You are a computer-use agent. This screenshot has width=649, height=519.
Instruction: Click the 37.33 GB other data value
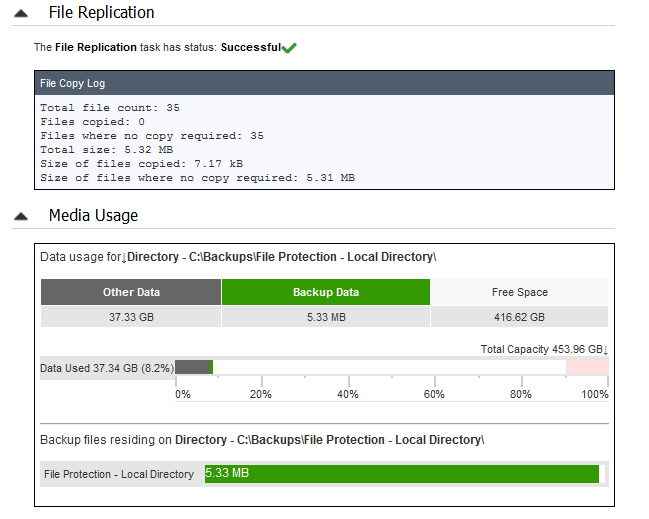131,317
